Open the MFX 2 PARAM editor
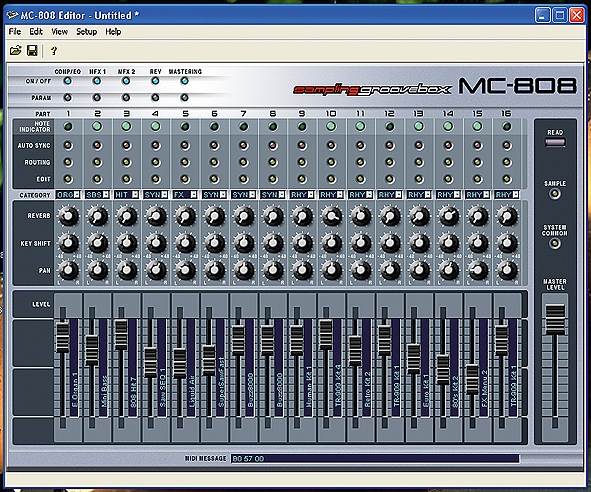 tap(126, 98)
